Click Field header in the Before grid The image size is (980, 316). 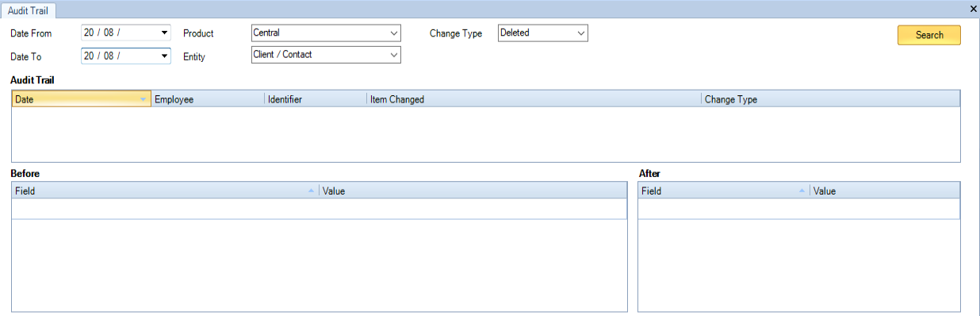165,191
